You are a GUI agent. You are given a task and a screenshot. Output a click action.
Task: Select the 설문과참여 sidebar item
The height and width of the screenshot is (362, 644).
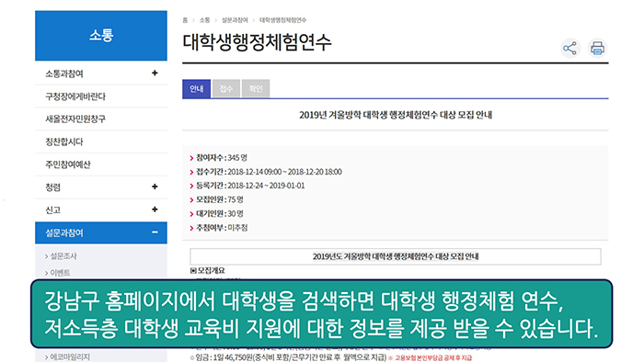coord(101,232)
